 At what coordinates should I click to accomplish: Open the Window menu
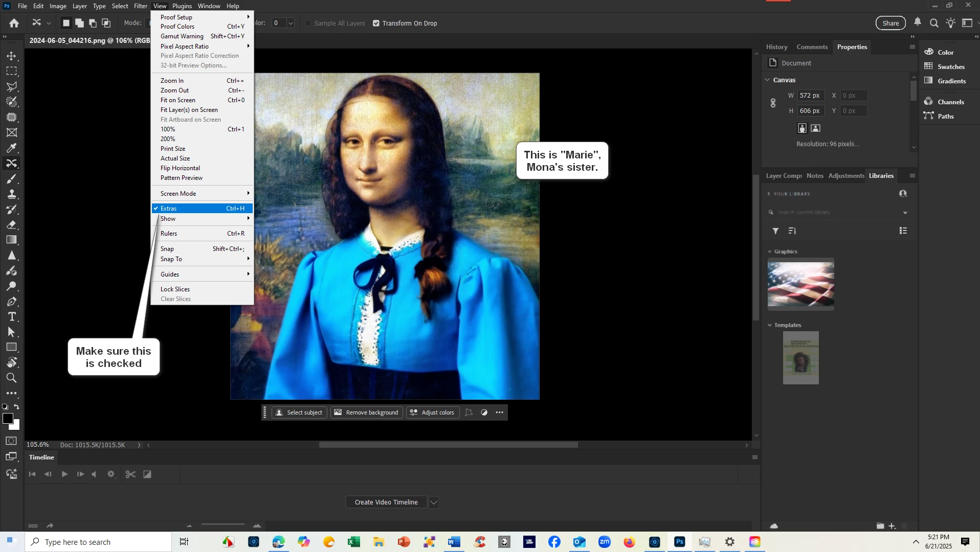209,6
